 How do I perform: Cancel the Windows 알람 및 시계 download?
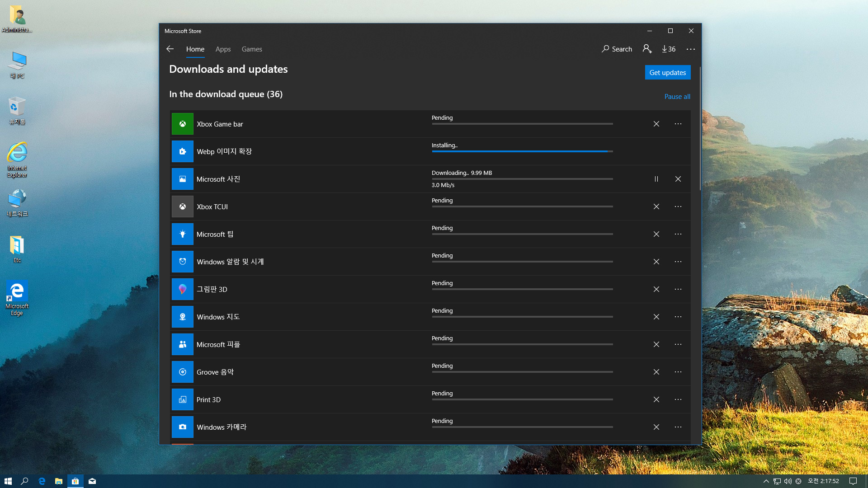pos(656,262)
